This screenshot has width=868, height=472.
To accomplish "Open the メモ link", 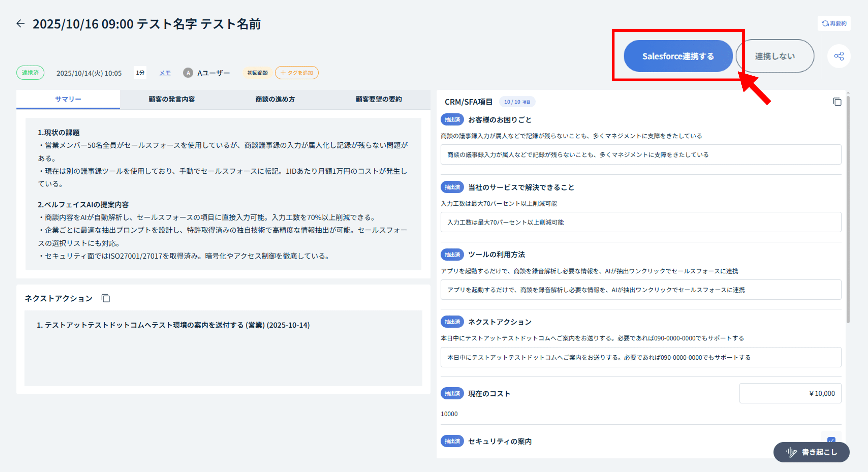I will [165, 73].
